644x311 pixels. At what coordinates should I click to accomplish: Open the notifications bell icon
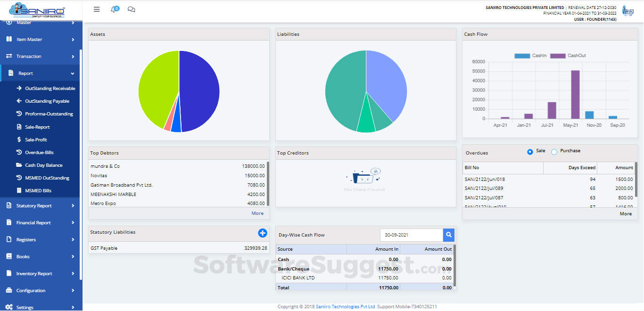[114, 9]
